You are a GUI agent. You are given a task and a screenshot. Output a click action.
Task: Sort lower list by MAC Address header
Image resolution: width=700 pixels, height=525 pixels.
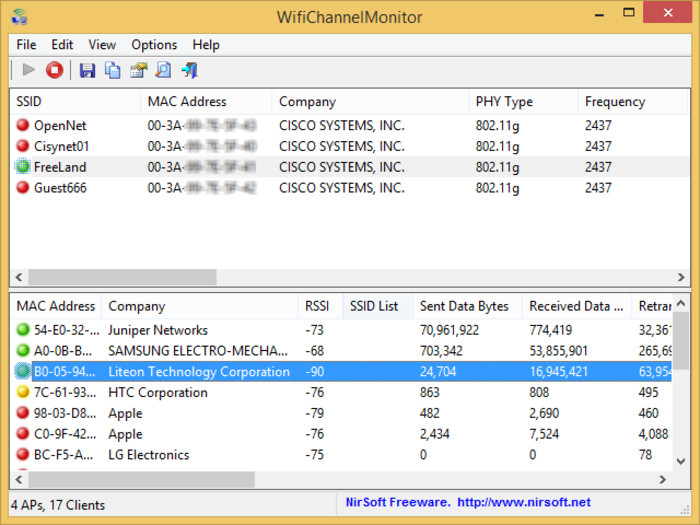(x=56, y=306)
